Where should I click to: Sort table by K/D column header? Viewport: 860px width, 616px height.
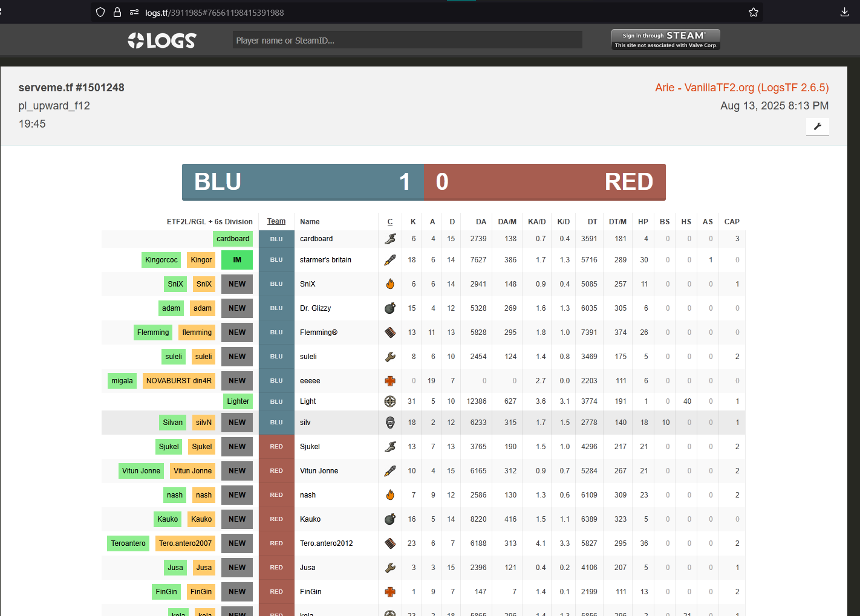563,222
